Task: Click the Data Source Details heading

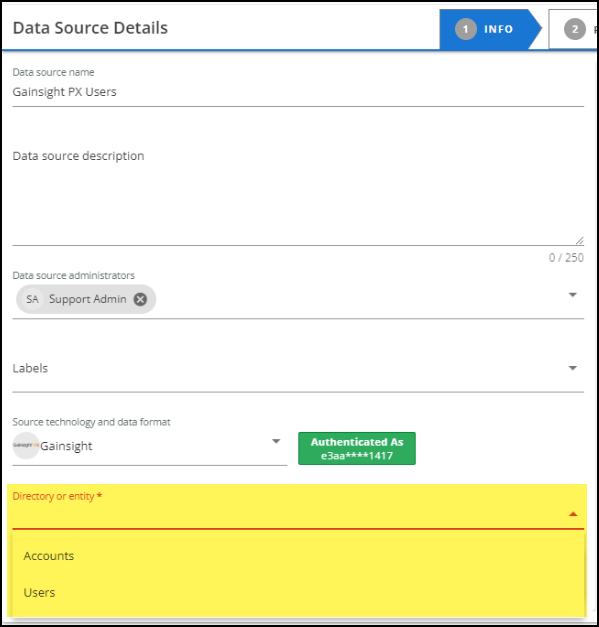Action: (x=90, y=28)
